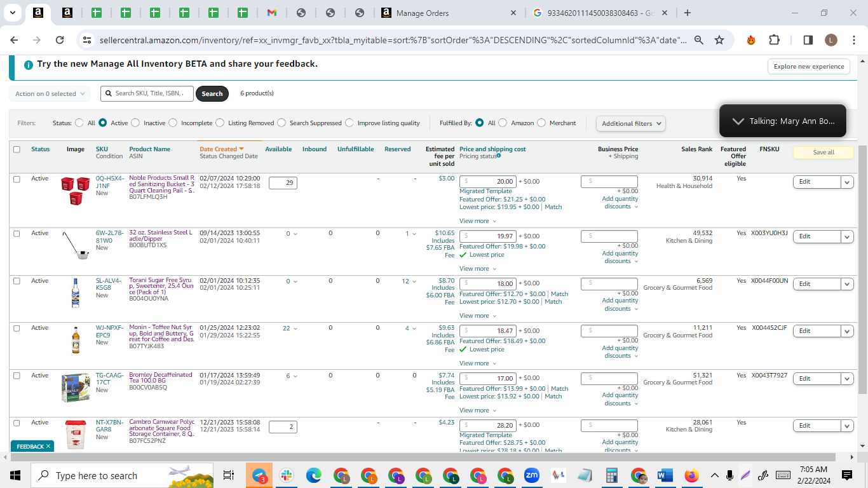Expand the tab search dropdown in the top-left corner

coord(13,13)
